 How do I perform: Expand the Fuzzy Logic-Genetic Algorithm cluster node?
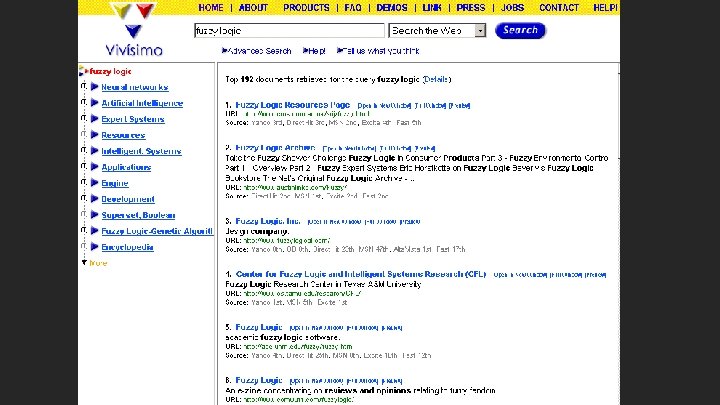(x=84, y=230)
